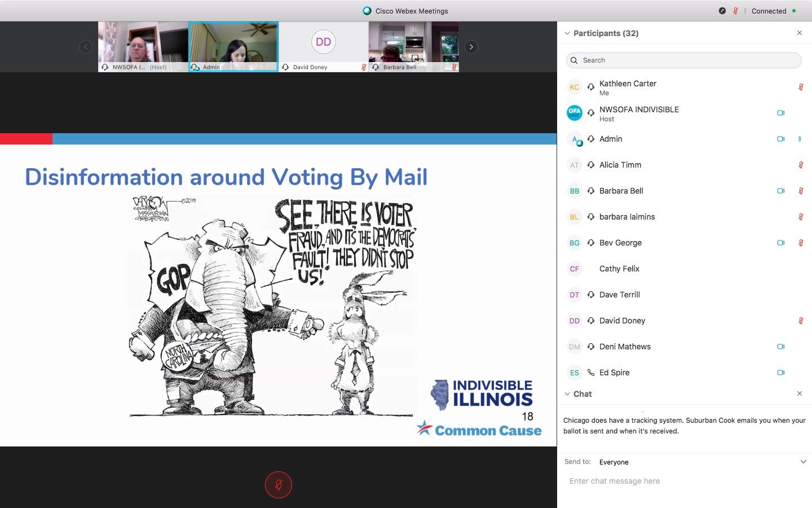
Task: Select Bev George in participant list
Action: pyautogui.click(x=685, y=243)
